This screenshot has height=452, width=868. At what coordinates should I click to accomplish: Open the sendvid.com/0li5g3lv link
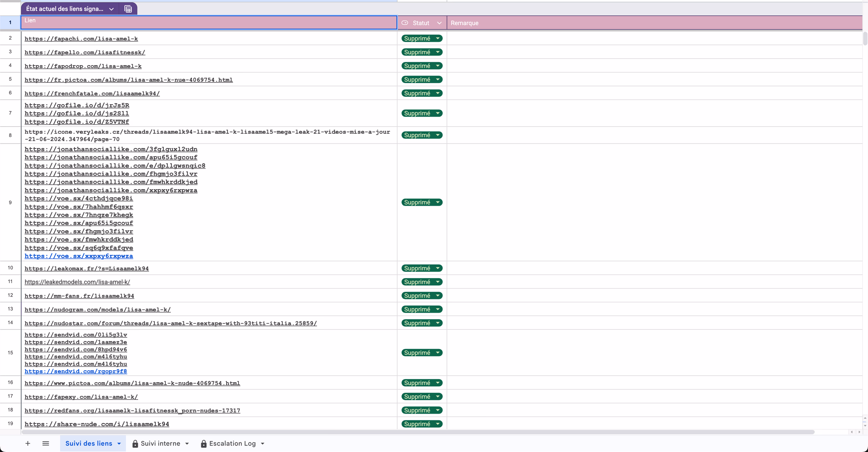pos(76,335)
